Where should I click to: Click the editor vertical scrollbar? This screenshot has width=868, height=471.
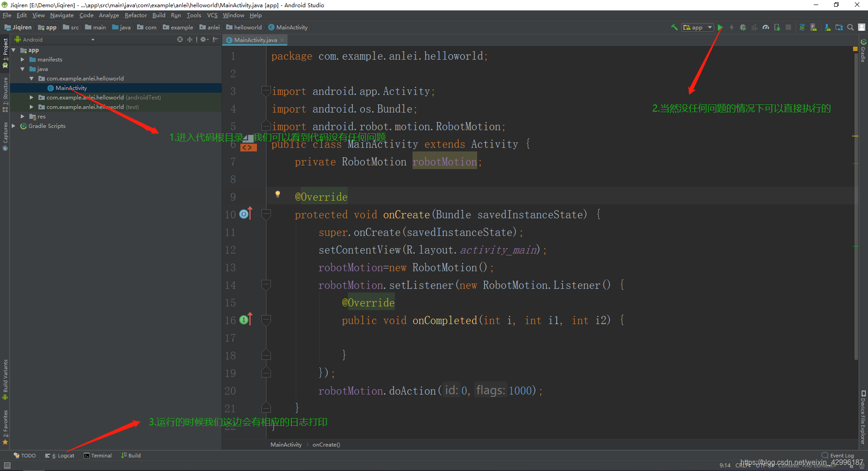point(855,206)
